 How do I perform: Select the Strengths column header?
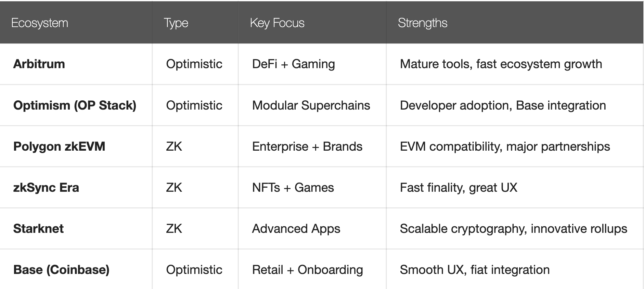(423, 23)
